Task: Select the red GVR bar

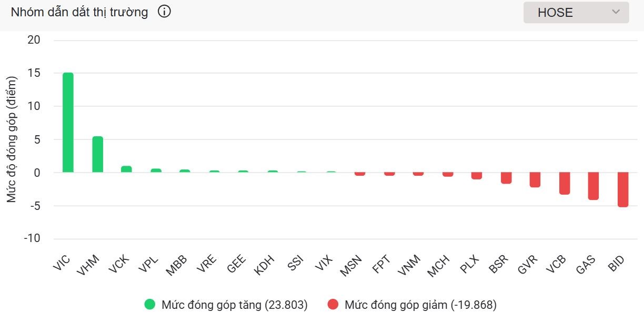Action: click(535, 179)
